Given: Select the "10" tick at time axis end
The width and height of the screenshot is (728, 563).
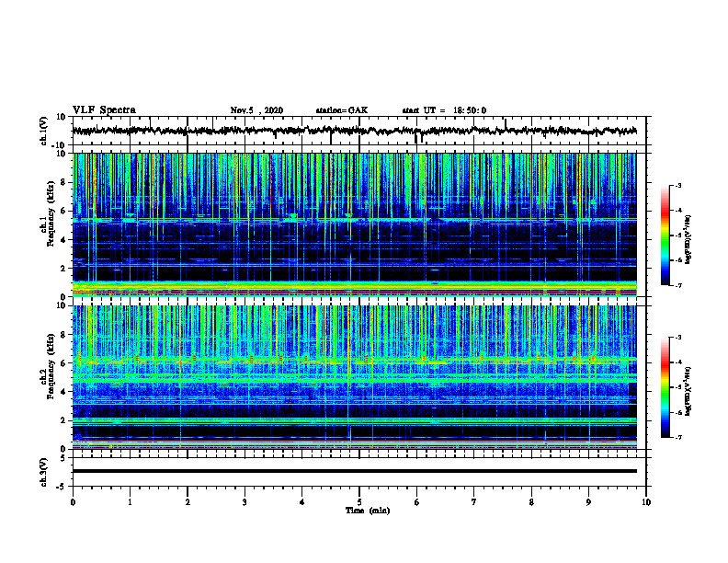Looking at the screenshot, I should [646, 502].
